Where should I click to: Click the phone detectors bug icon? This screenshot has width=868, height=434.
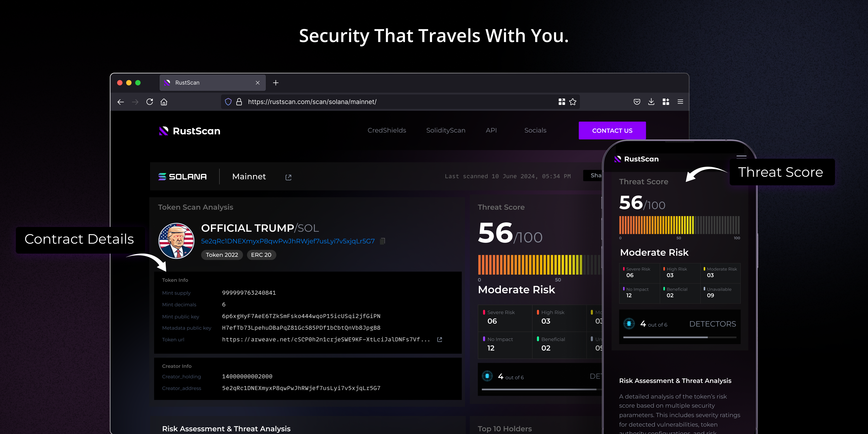coord(629,323)
